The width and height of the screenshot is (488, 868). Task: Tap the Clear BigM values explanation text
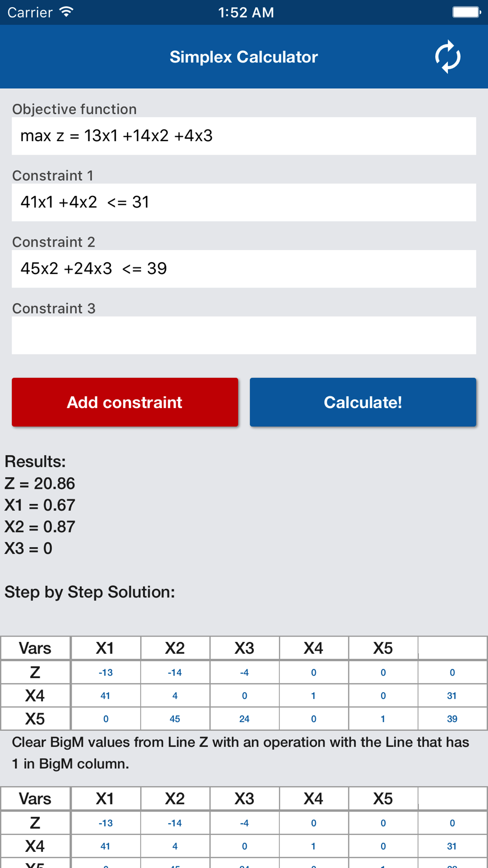[240, 753]
